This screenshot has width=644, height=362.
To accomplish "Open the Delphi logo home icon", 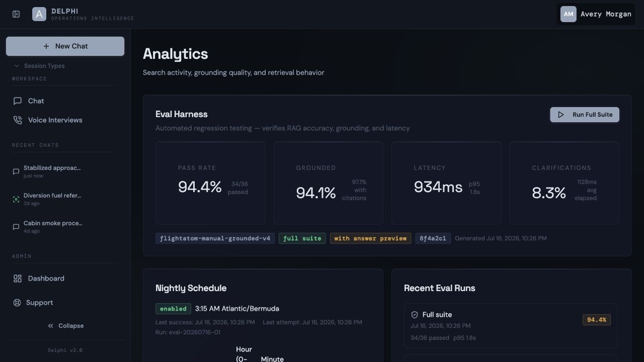I will pyautogui.click(x=39, y=14).
